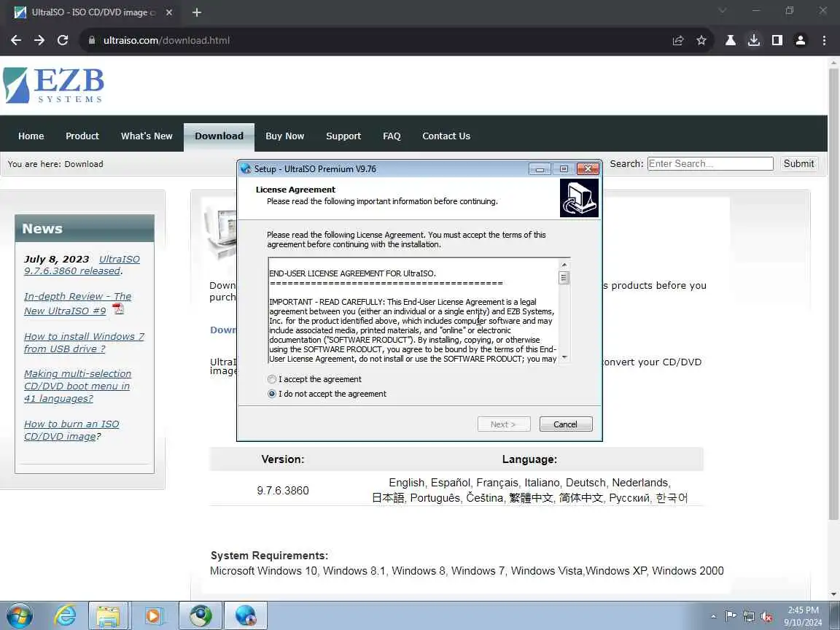The image size is (840, 630).
Task: Switch to Chrome in the taskbar
Action: pyautogui.click(x=201, y=615)
